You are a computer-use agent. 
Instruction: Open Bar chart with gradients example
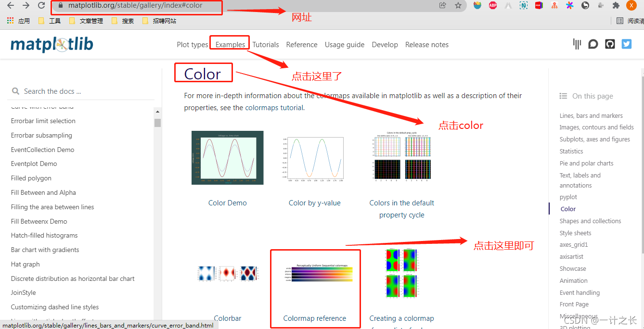[x=45, y=250]
